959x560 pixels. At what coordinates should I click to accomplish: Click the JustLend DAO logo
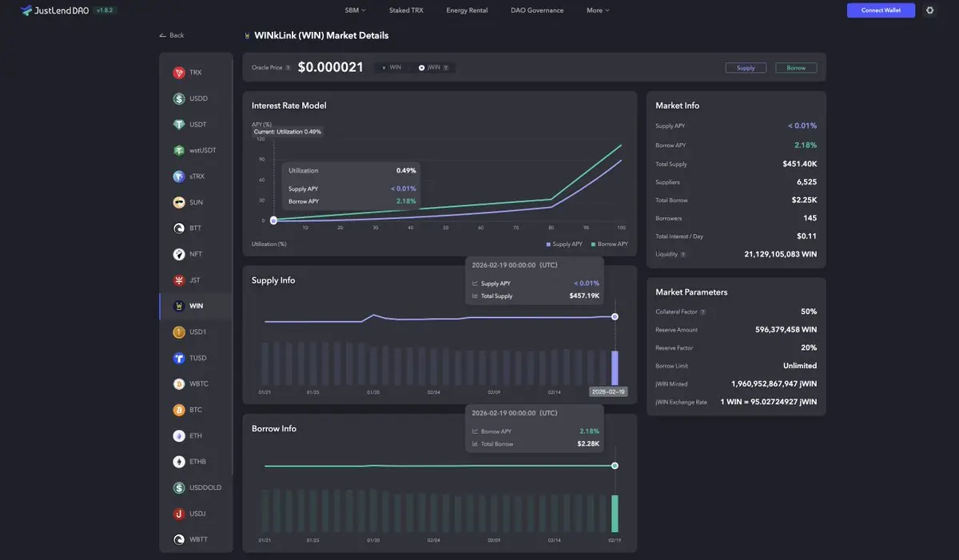(50, 10)
